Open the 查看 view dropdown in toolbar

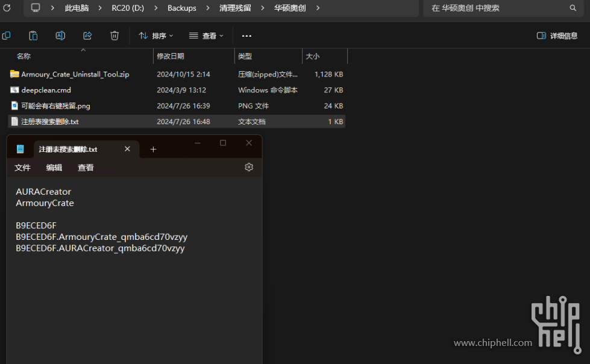pyautogui.click(x=206, y=36)
